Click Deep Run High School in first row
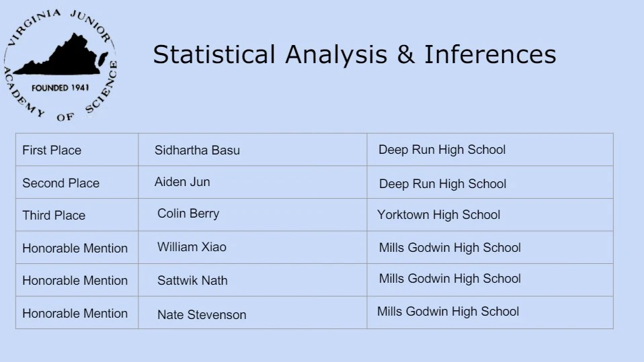 tap(442, 150)
